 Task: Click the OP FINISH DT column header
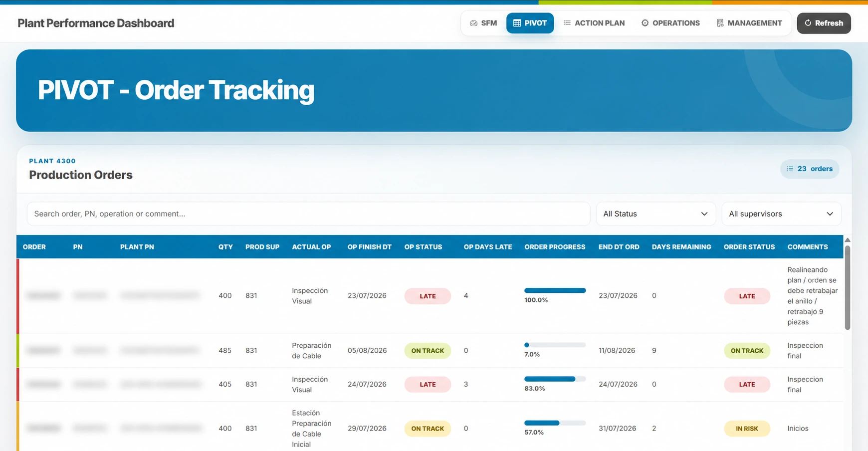click(x=370, y=247)
